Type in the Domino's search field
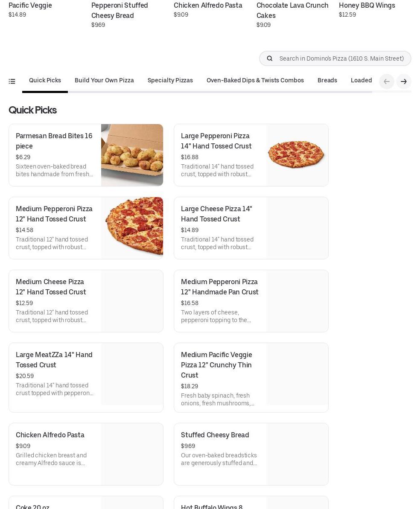This screenshot has width=420, height=509. click(341, 58)
